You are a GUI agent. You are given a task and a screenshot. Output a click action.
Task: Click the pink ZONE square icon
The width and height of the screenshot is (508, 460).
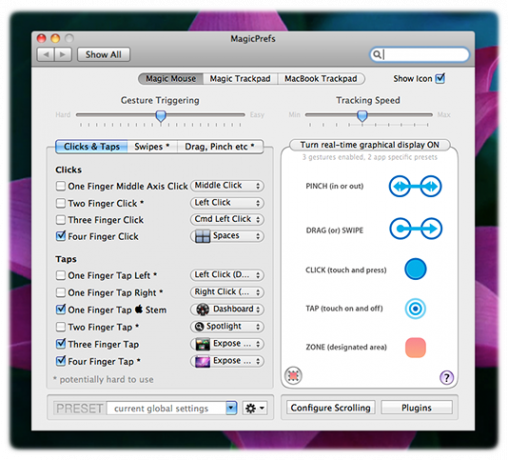(x=415, y=347)
